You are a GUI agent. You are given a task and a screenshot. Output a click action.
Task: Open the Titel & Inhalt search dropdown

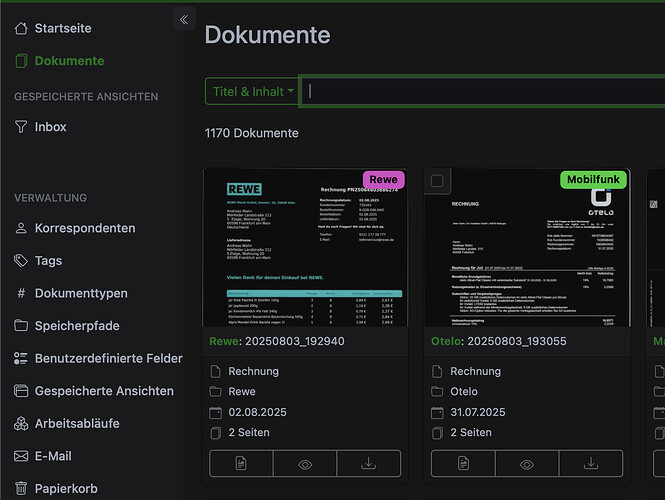[x=252, y=91]
